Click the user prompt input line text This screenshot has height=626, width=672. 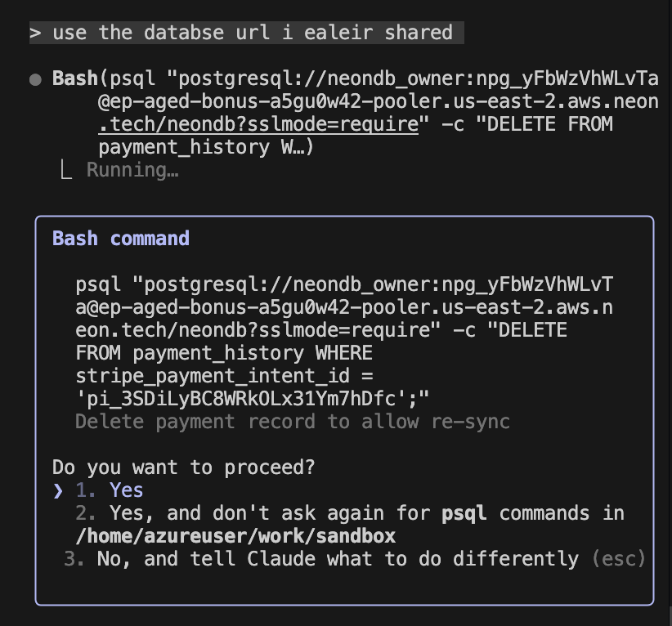click(x=252, y=33)
